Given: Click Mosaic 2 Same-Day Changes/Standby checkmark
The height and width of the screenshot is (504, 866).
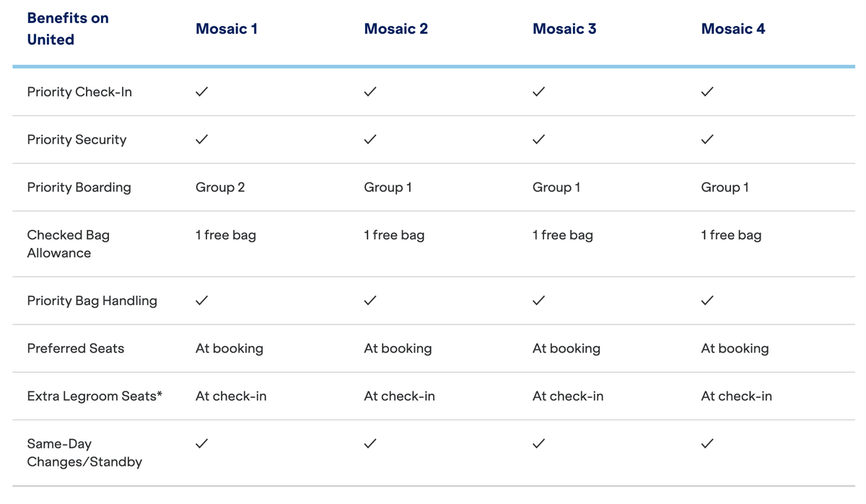Looking at the screenshot, I should (x=370, y=443).
